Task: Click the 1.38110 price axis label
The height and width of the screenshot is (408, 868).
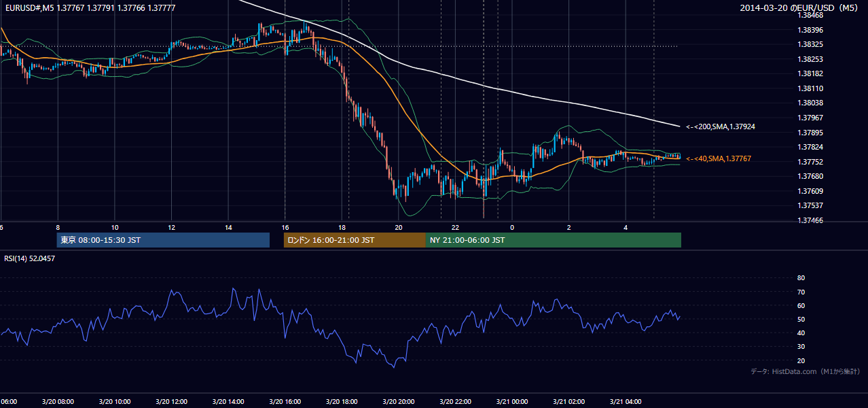Action: point(810,88)
